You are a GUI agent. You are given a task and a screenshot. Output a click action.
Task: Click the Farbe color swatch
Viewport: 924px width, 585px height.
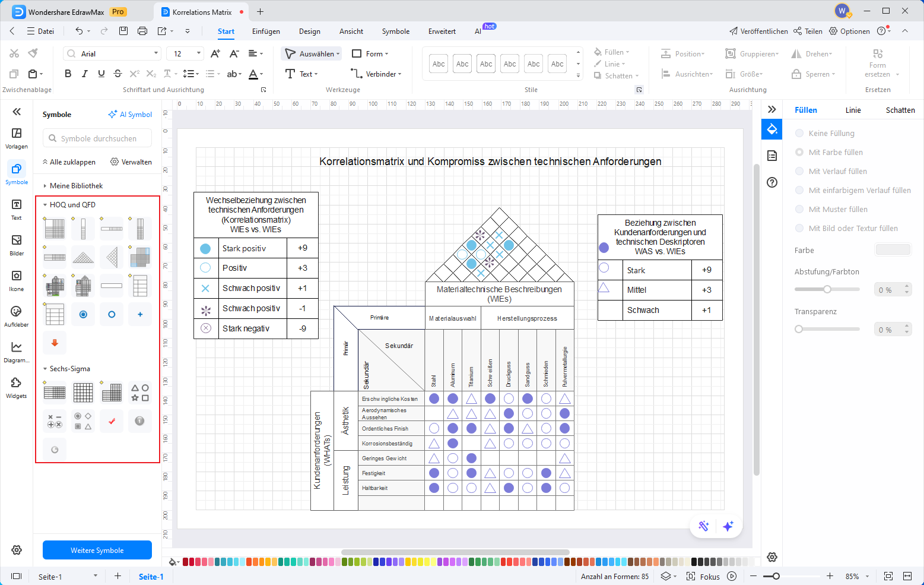point(893,249)
